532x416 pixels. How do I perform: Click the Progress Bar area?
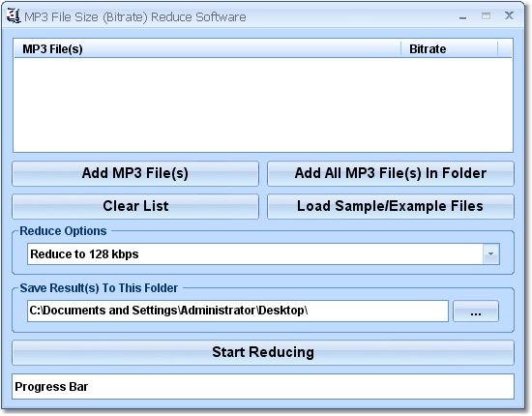[263, 387]
